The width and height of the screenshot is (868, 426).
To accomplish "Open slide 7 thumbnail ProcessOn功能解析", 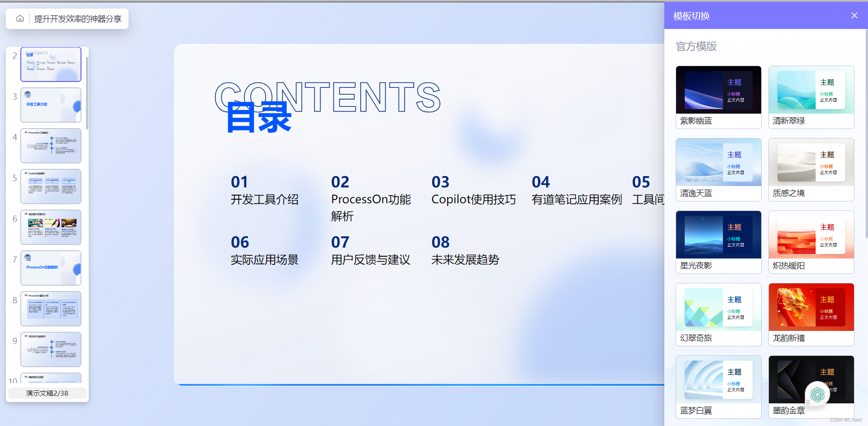I will click(x=51, y=268).
